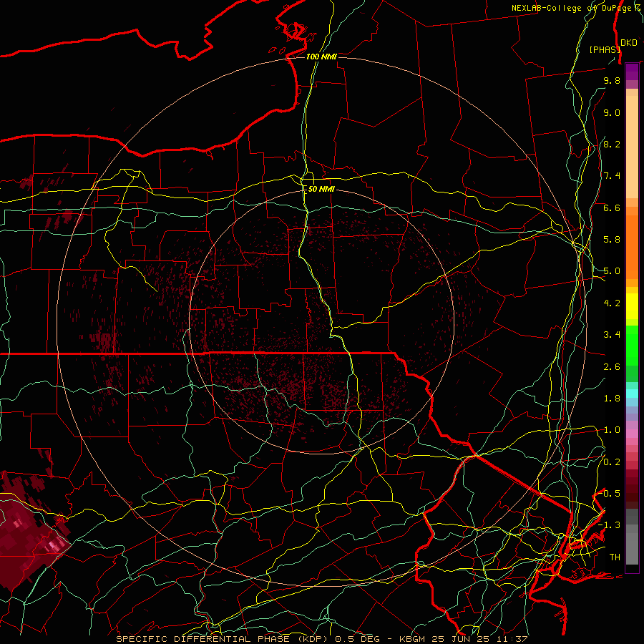Click the [PHAS] label near the legend
Viewport: 644px width, 644px height.
[x=605, y=49]
